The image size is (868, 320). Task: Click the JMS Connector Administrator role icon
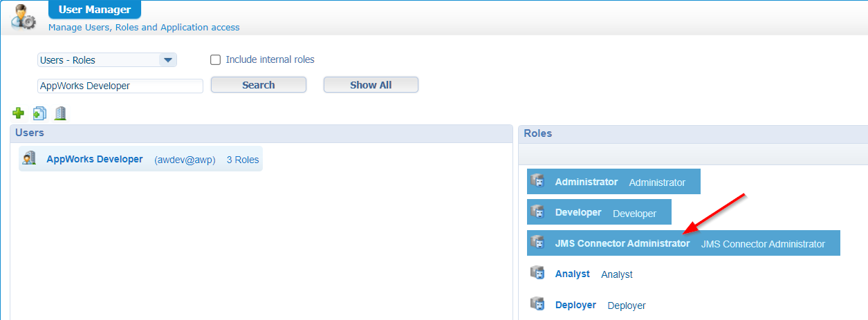(537, 243)
